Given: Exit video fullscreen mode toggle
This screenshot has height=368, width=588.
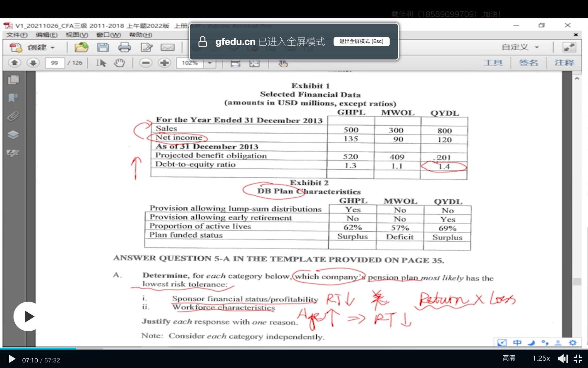Looking at the screenshot, I should tap(578, 359).
